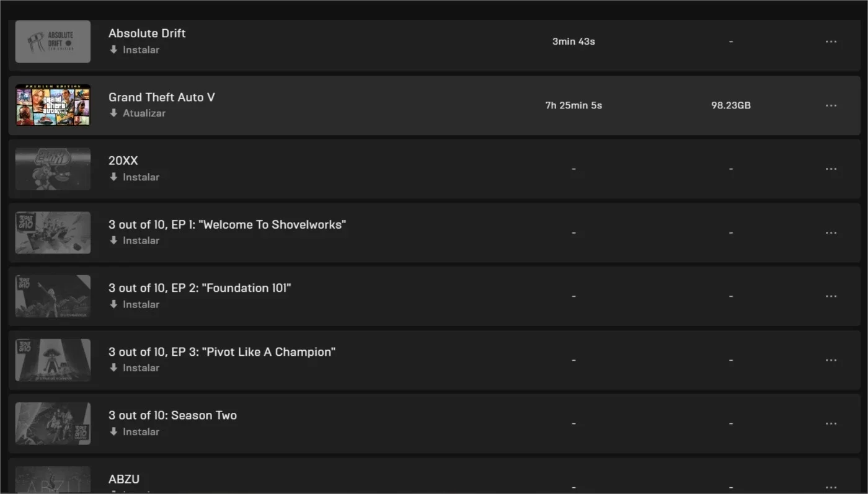Click Instalar under 20XX
This screenshot has height=494, width=868.
135,177
